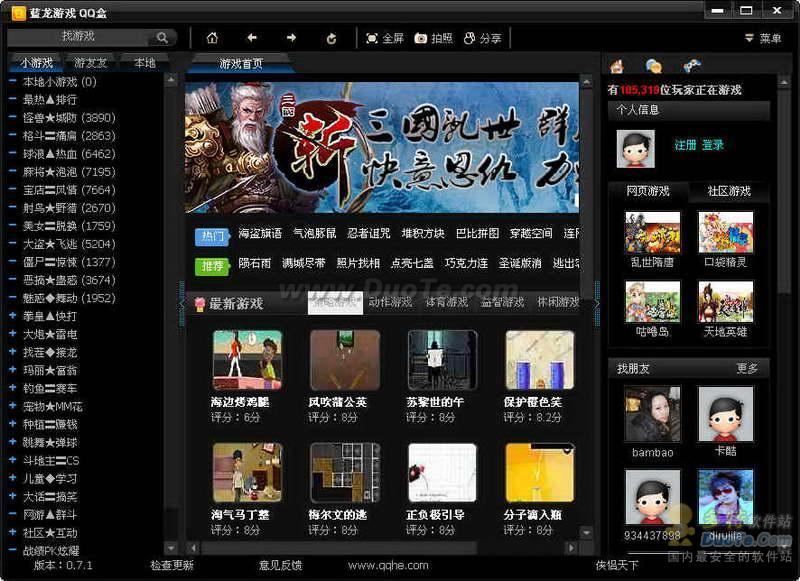Click the 三国乱世 promotional banner

tap(382, 147)
